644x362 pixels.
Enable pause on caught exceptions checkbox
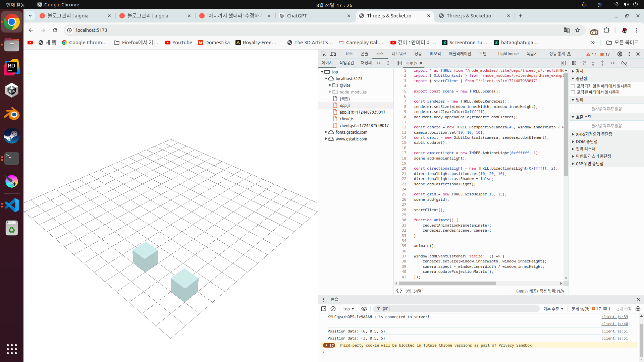[573, 92]
